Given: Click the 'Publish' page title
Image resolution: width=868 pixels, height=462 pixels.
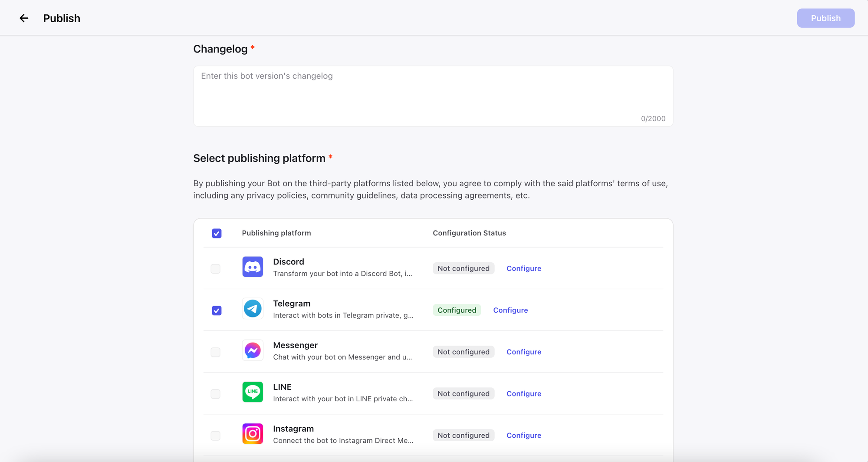Looking at the screenshot, I should (x=62, y=18).
